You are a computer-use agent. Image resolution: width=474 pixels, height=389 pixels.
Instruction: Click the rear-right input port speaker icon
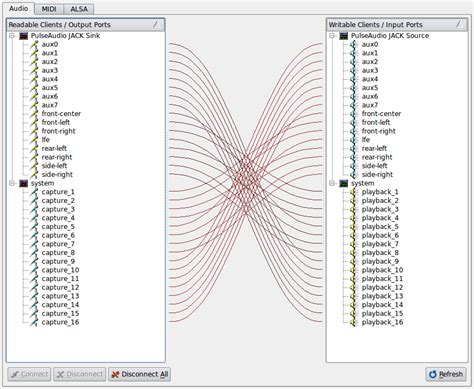point(354,157)
